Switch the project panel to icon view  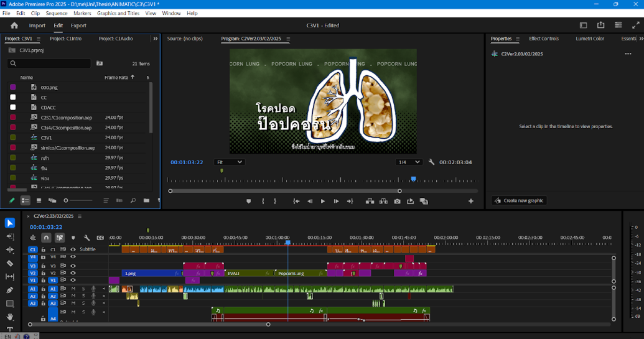pos(39,201)
